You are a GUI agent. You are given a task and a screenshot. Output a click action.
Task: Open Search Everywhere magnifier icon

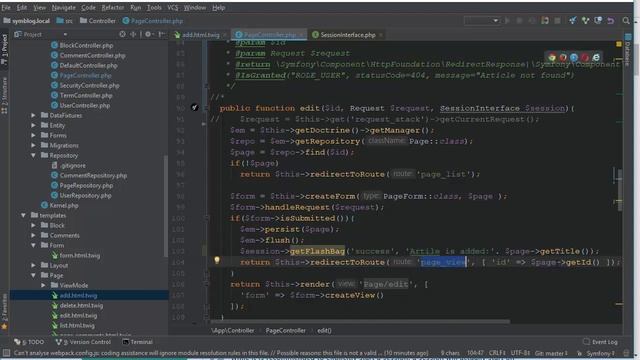coord(626,20)
